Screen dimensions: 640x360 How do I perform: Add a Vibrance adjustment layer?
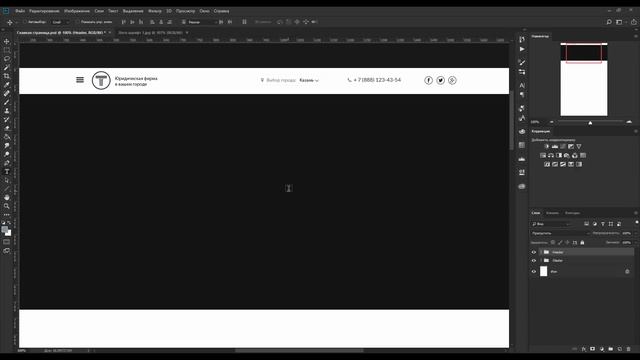(579, 146)
